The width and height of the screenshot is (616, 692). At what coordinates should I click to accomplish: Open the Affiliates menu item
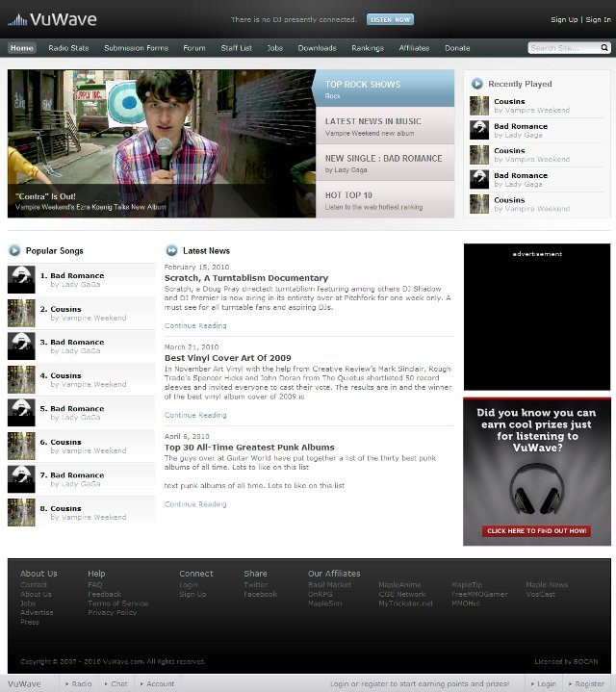point(414,48)
